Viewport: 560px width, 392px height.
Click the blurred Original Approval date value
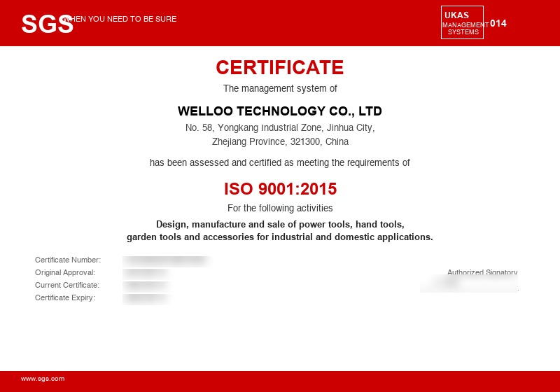point(146,274)
